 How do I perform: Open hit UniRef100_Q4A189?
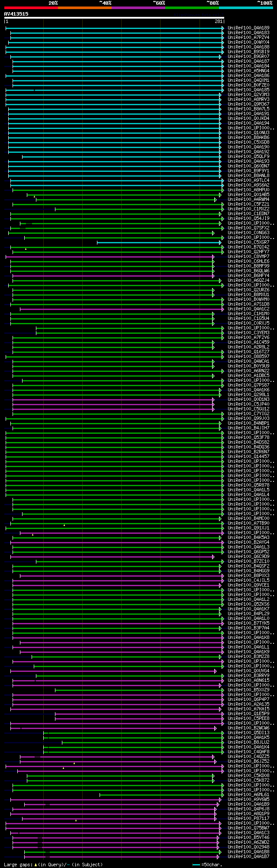(248, 28)
